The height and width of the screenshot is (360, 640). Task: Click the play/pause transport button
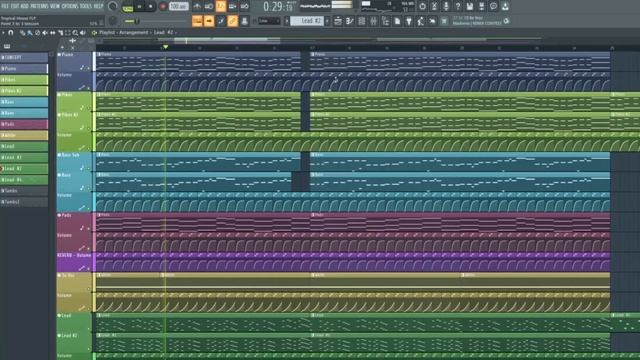click(139, 7)
